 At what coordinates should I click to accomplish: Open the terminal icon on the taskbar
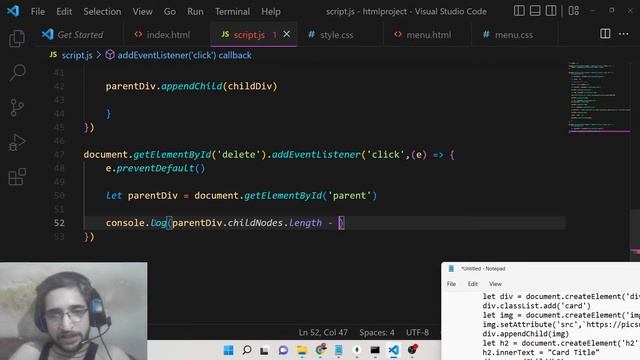pos(375,350)
